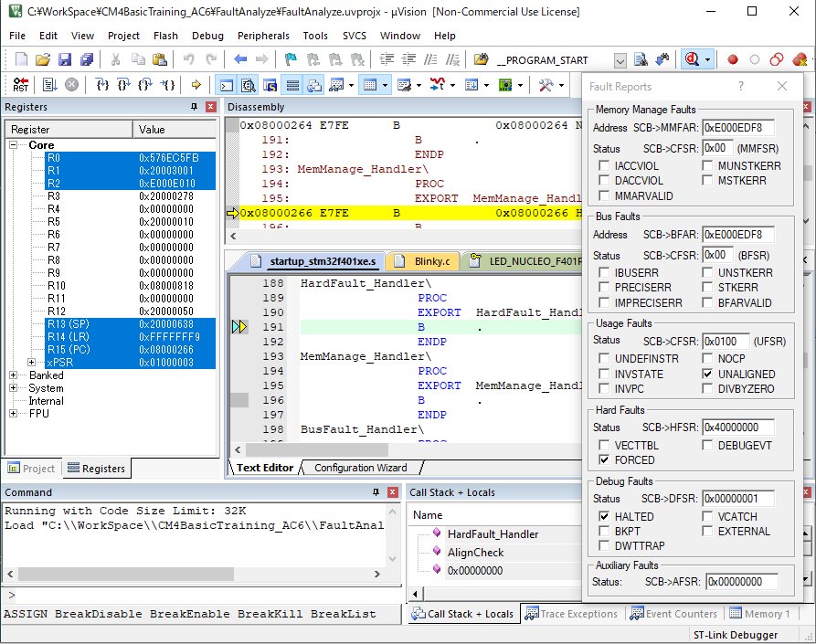Collapse the Core register group
The height and width of the screenshot is (644, 816).
point(14,144)
